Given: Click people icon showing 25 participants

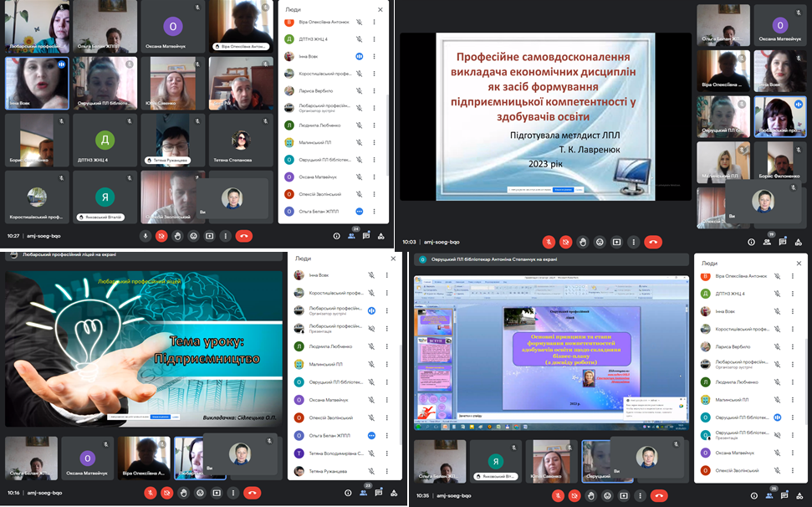Looking at the screenshot, I should pyautogui.click(x=767, y=494).
